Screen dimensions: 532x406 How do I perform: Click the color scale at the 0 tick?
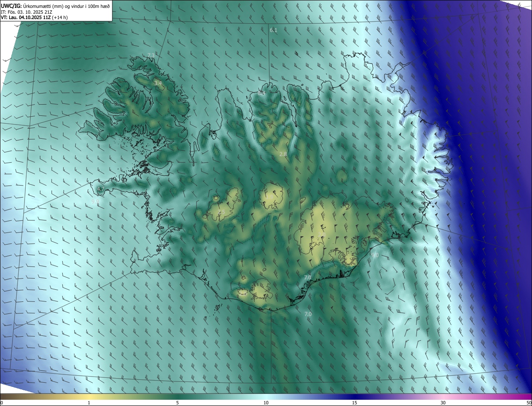click(1, 403)
